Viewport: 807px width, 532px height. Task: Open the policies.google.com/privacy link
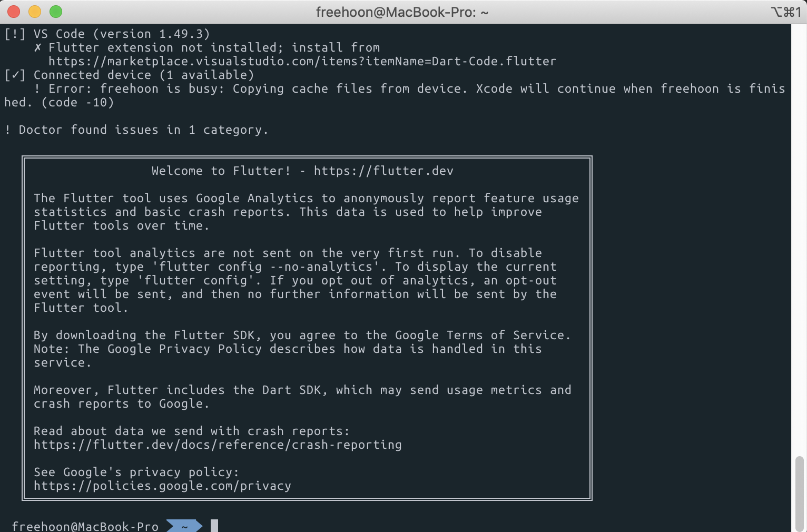162,486
